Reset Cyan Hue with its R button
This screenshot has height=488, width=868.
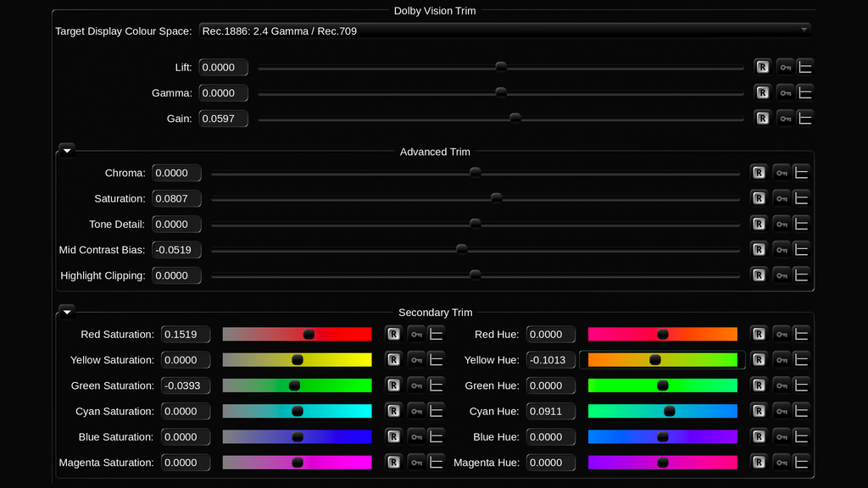[x=759, y=411]
